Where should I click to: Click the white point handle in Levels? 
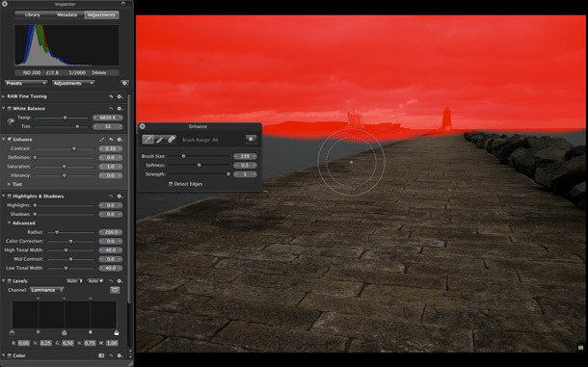117,332
